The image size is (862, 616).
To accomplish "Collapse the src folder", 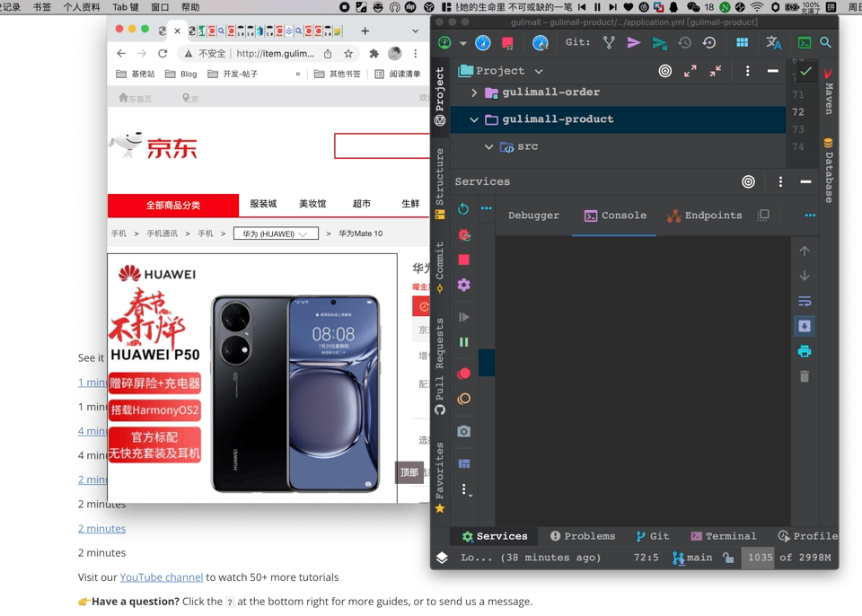I will click(488, 147).
